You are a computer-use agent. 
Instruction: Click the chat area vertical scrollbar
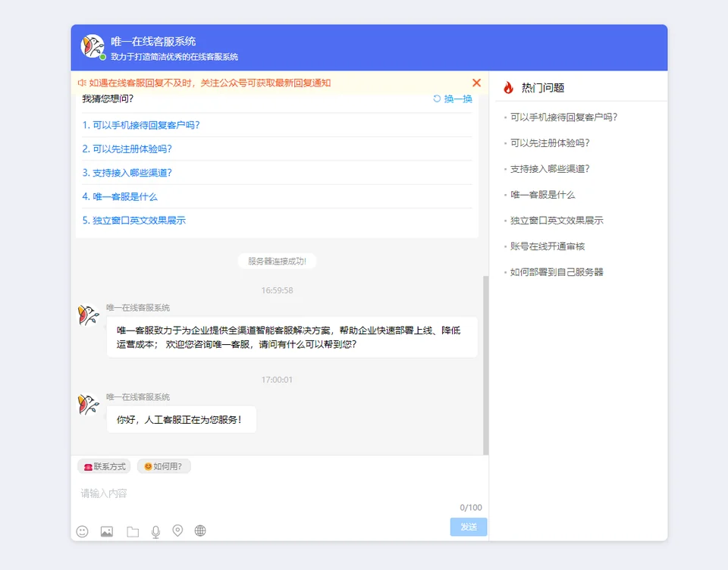click(486, 365)
